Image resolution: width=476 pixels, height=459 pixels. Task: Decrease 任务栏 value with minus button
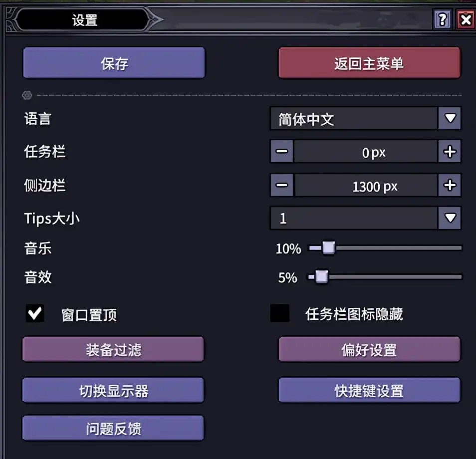click(282, 151)
